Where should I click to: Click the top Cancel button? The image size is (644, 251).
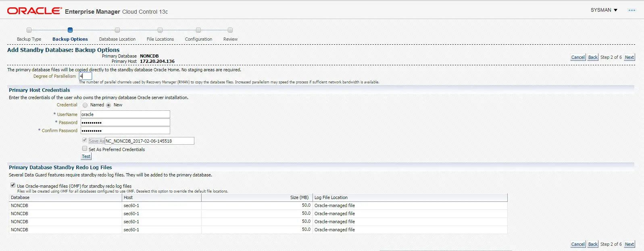pos(578,57)
